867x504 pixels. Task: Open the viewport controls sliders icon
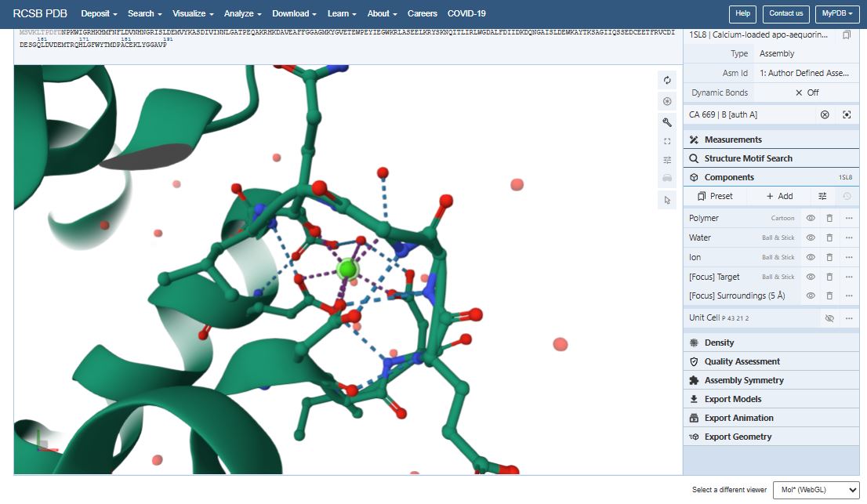pos(667,160)
